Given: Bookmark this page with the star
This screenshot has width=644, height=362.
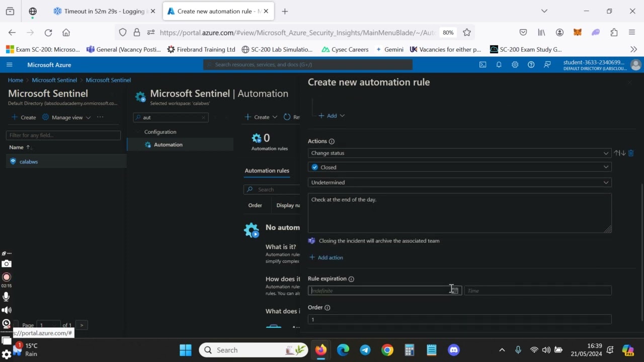Looking at the screenshot, I should point(467,32).
